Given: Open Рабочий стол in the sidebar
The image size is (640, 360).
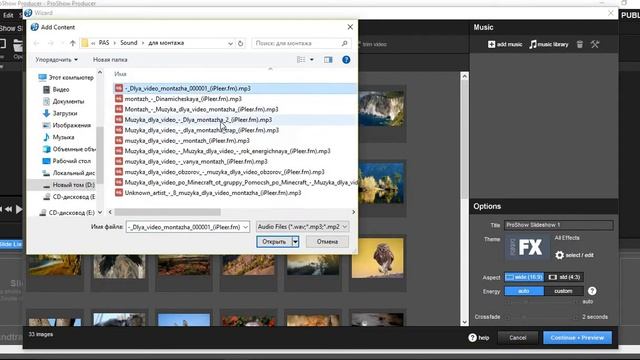Looking at the screenshot, I should click(71, 161).
